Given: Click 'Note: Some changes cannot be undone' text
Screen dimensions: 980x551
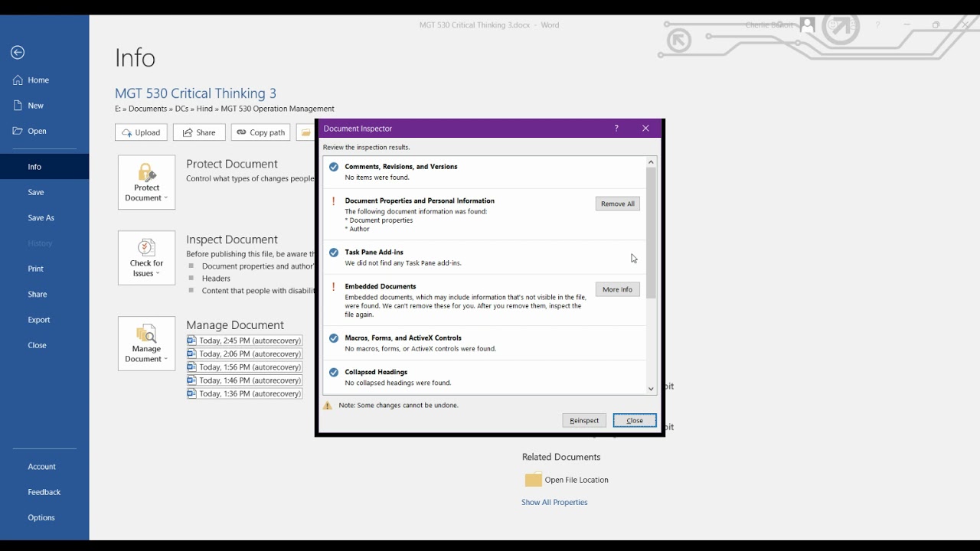Looking at the screenshot, I should 399,405.
